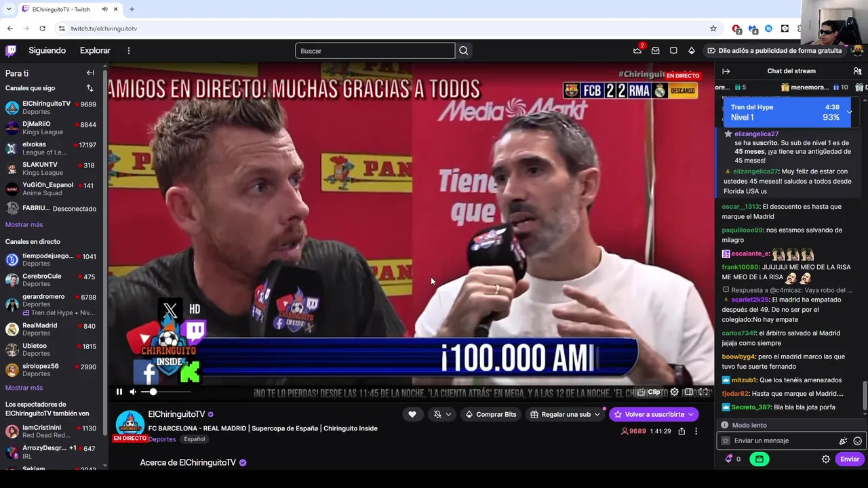Click Mostrar más under Canales que sigo
This screenshot has width=868, height=488.
[24, 224]
